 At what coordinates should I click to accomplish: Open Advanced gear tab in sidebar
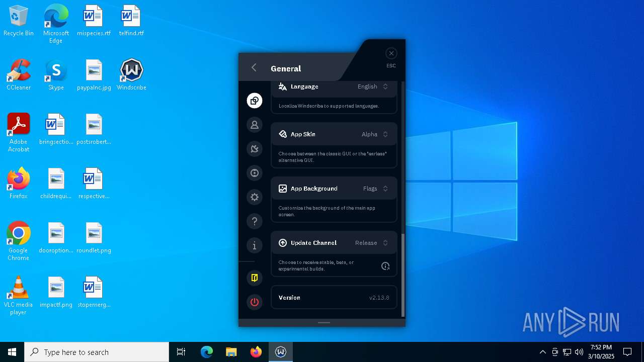[255, 197]
